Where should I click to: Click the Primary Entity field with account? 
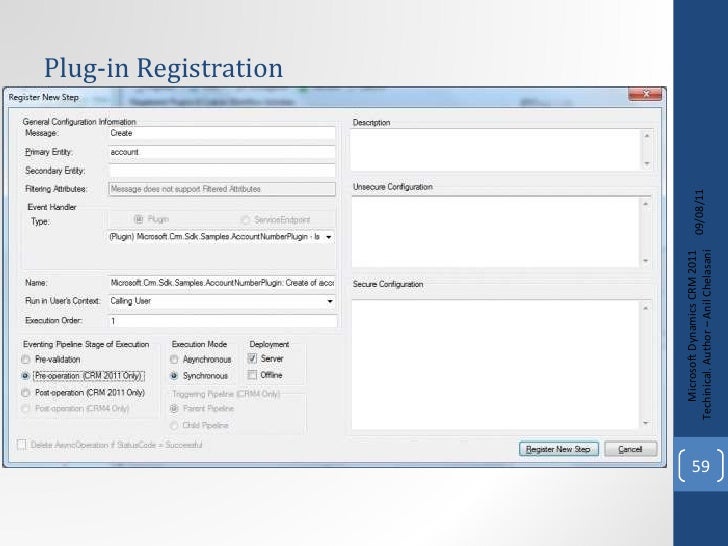[x=221, y=152]
